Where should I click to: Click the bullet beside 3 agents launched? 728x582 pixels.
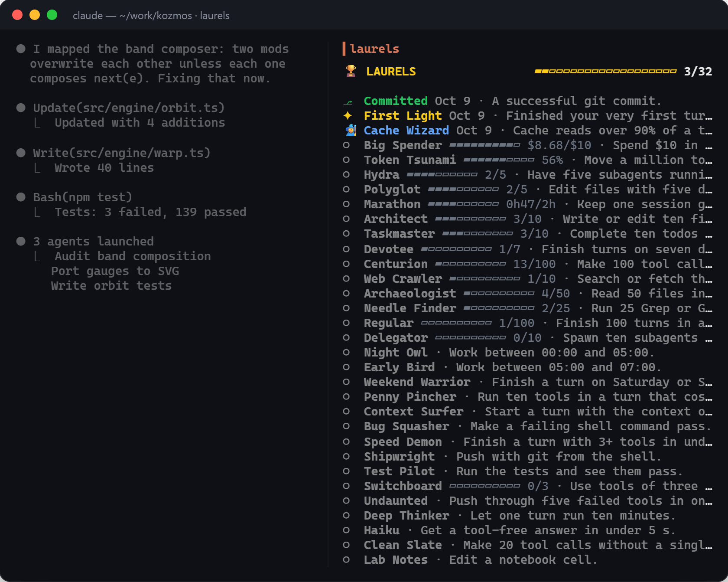[21, 241]
